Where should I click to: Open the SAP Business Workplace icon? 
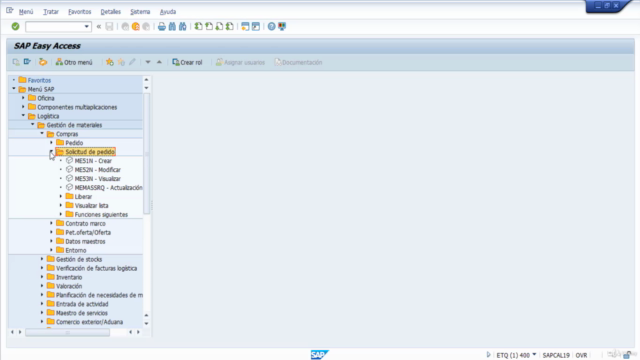pyautogui.click(x=43, y=62)
